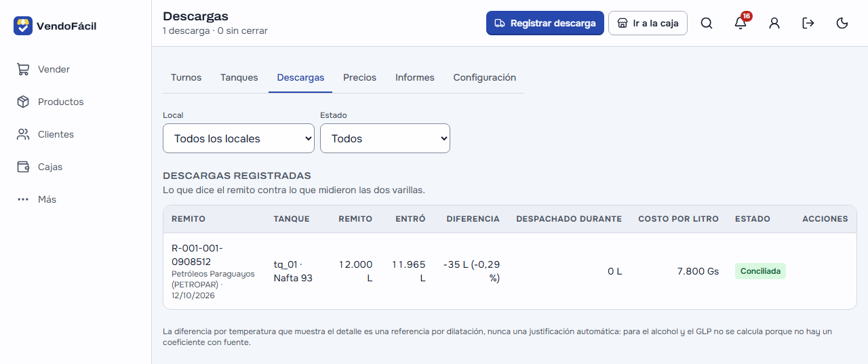Click tank cell tq_01 · Nafta 93
This screenshot has height=364, width=868.
(293, 271)
